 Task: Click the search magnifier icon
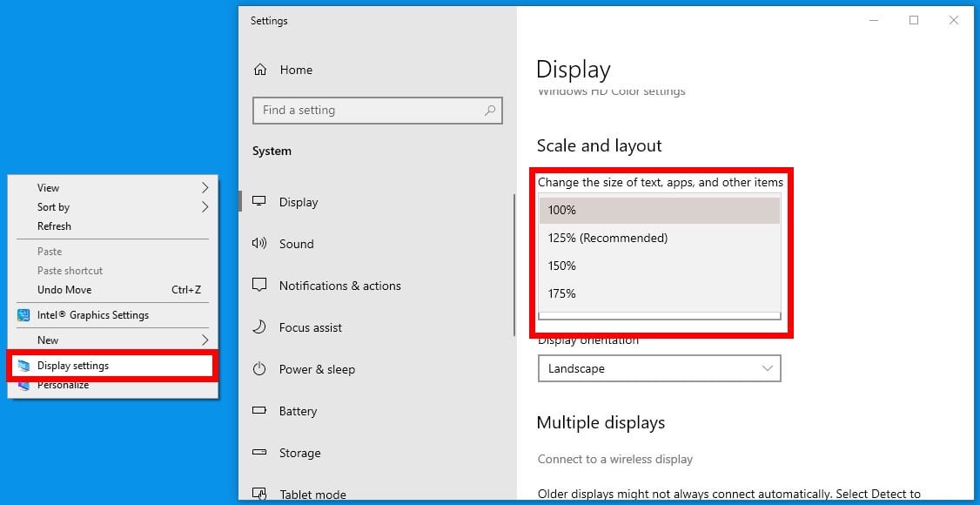pyautogui.click(x=490, y=111)
